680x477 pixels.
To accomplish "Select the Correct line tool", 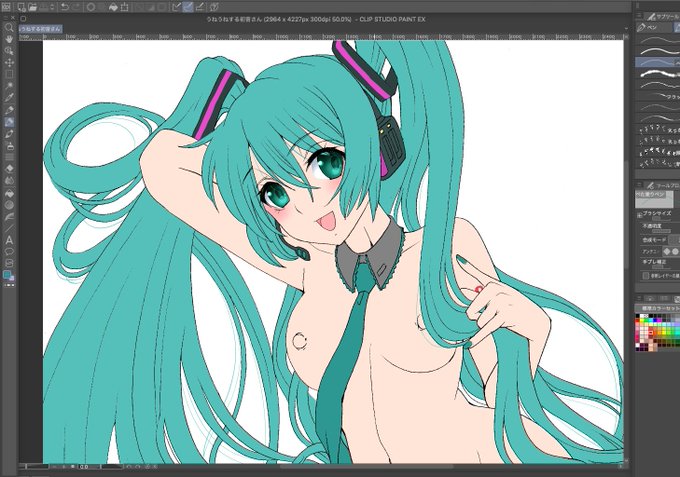I will 9,263.
